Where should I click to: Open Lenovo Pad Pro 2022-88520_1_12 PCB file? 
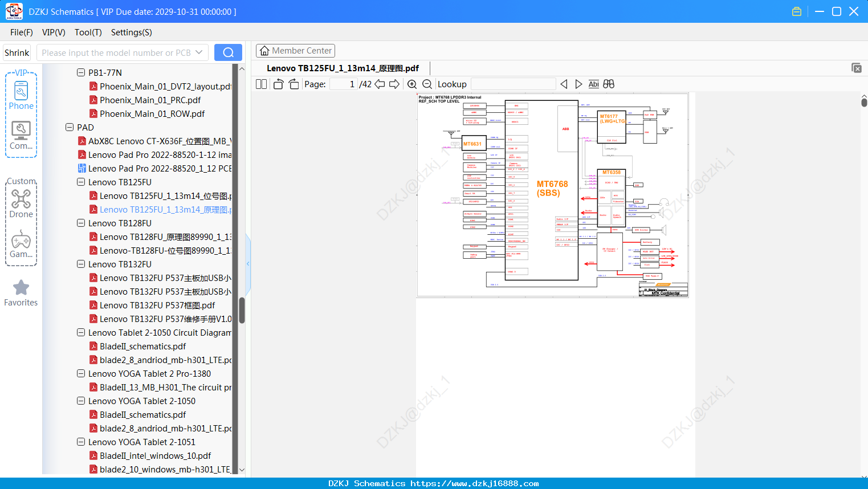[x=155, y=168]
